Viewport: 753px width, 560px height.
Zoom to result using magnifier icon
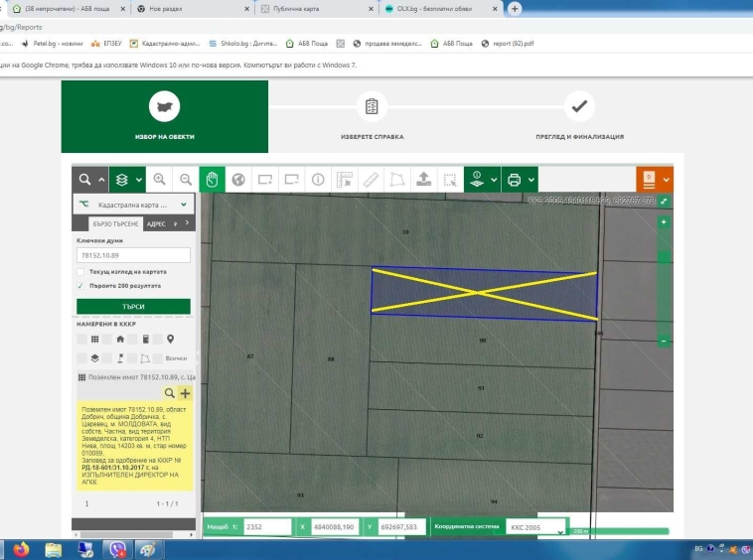coord(170,394)
